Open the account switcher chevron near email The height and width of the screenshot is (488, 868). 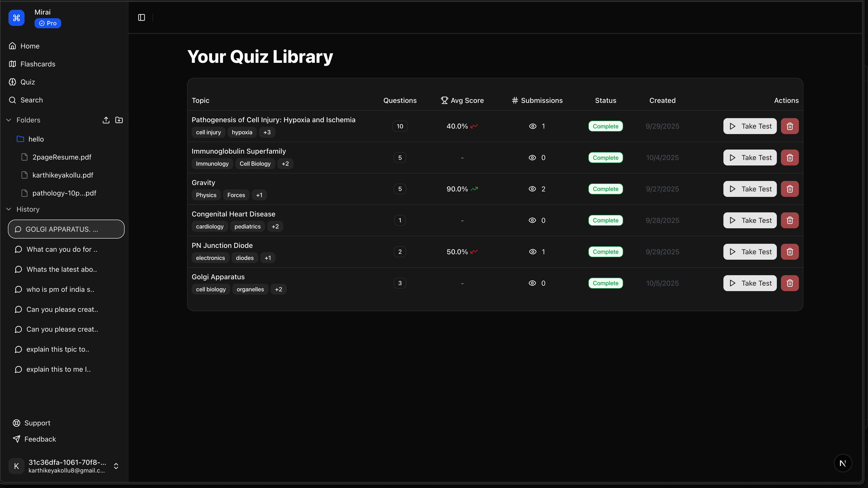pos(116,466)
